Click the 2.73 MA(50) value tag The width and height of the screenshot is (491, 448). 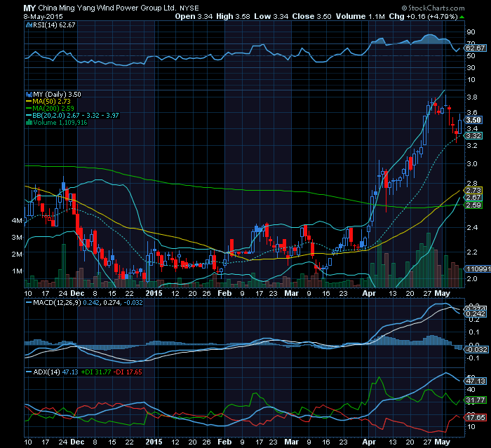point(473,190)
